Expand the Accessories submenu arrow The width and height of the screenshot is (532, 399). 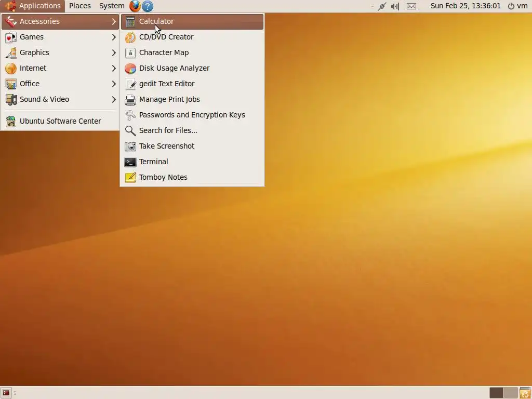pyautogui.click(x=114, y=21)
